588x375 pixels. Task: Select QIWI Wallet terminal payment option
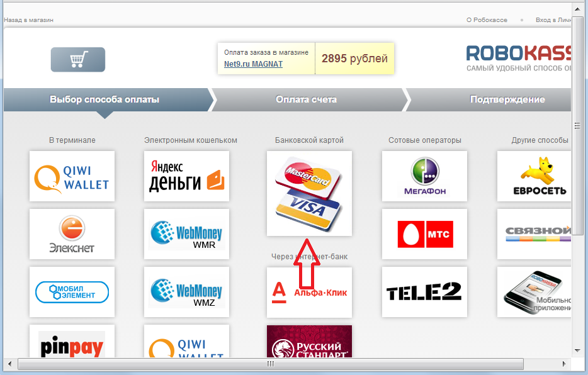click(x=72, y=176)
